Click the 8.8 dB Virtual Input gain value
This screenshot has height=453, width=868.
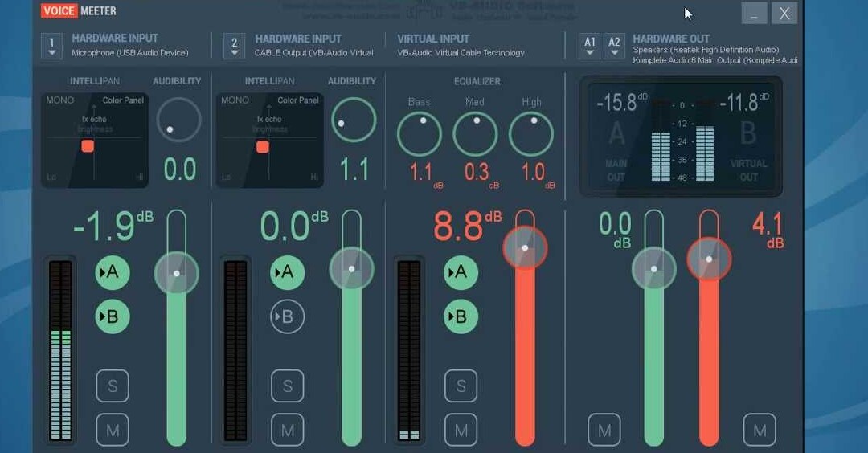click(467, 226)
